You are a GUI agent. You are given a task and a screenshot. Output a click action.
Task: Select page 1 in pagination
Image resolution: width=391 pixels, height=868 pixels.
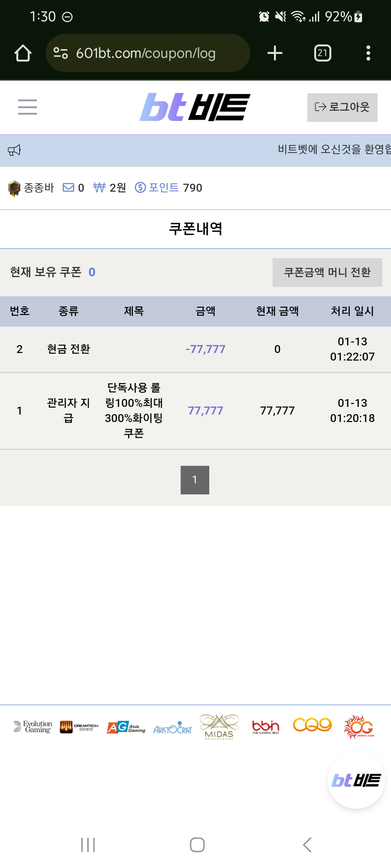195,480
